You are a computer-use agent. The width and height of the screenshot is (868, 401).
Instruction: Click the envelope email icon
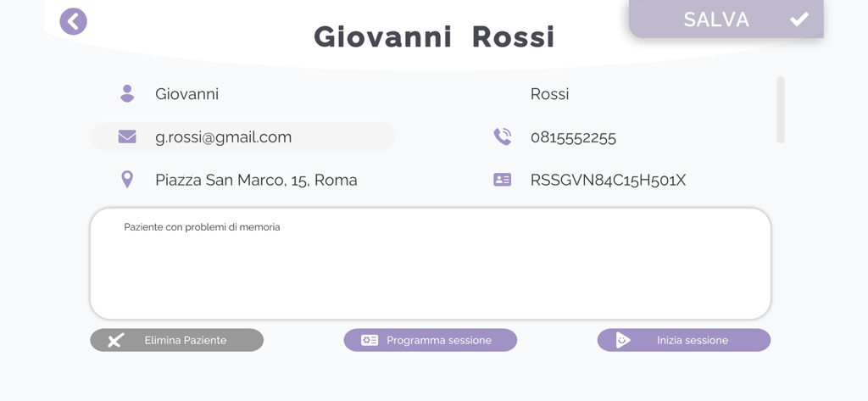(x=127, y=136)
